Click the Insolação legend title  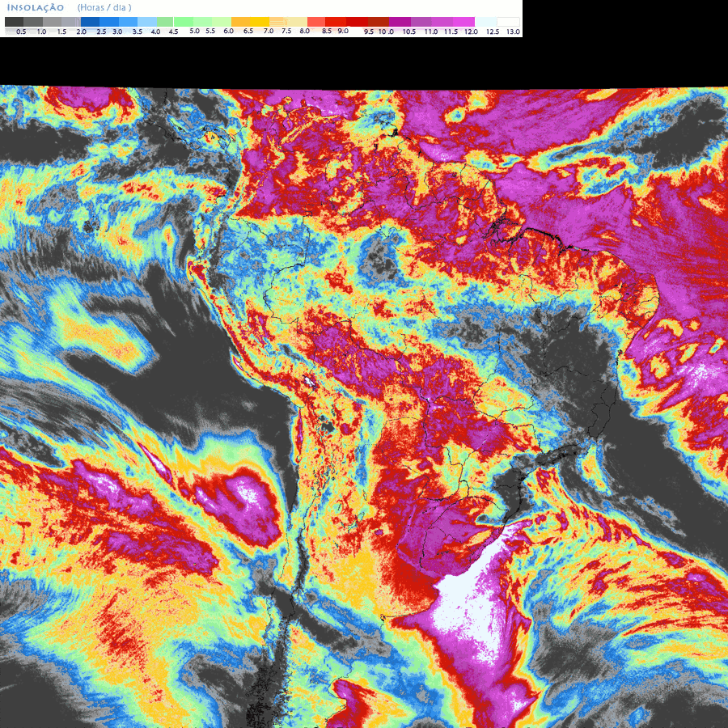[x=36, y=8]
